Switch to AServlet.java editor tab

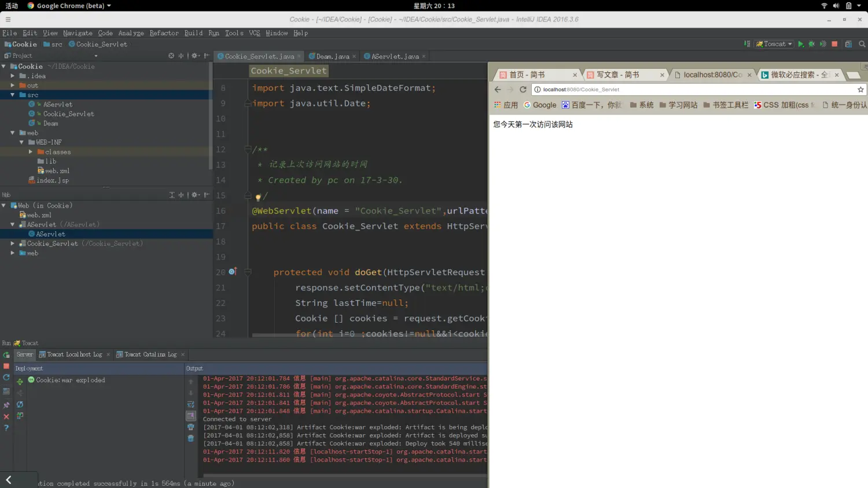(395, 56)
